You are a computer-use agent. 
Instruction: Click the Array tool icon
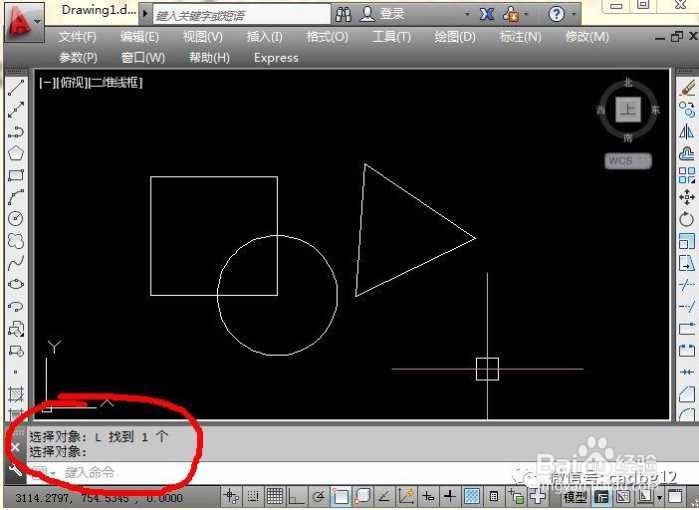(687, 175)
